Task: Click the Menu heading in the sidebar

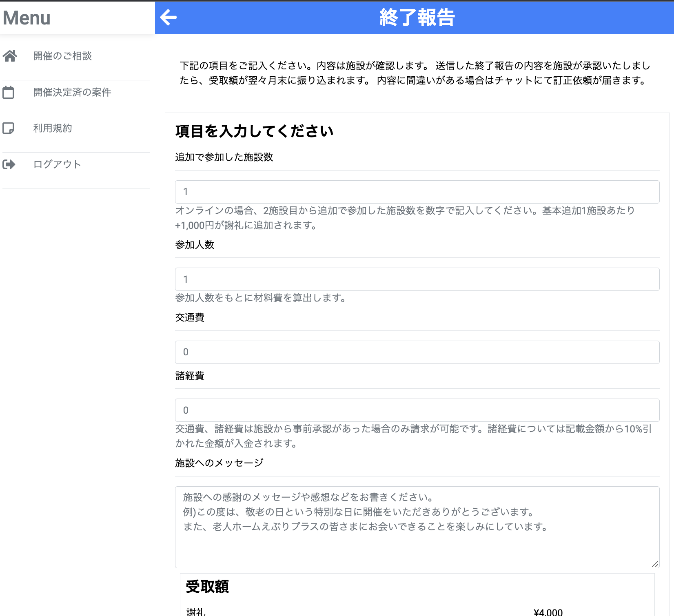Action: coord(27,18)
